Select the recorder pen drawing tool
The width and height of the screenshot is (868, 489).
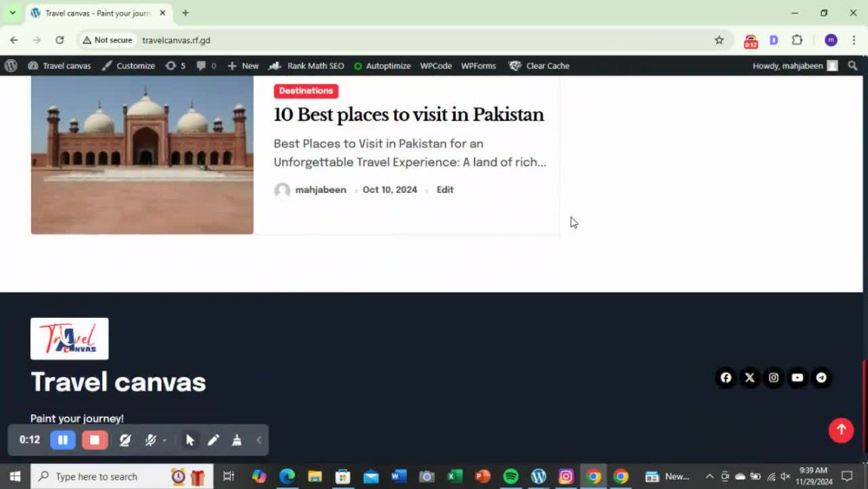[214, 439]
